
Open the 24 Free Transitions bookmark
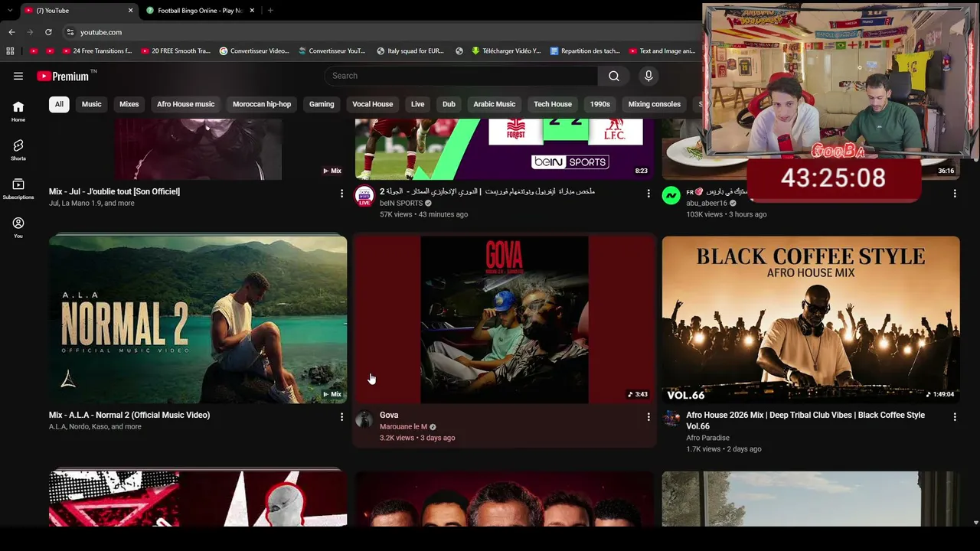tap(96, 51)
